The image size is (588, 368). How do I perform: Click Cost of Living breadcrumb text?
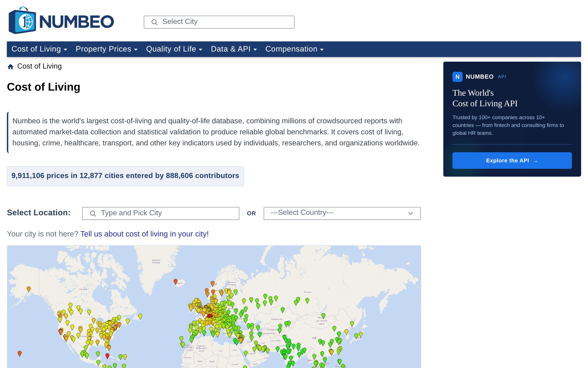click(39, 66)
